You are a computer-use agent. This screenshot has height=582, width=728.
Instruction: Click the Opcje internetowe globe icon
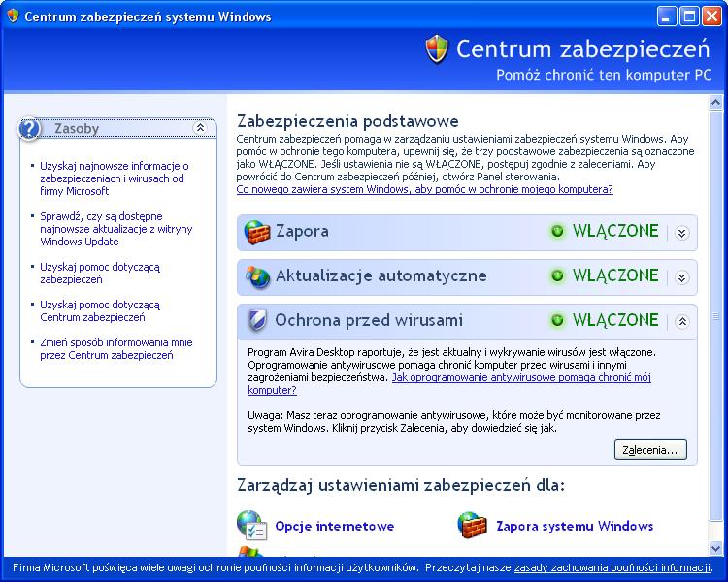[251, 525]
